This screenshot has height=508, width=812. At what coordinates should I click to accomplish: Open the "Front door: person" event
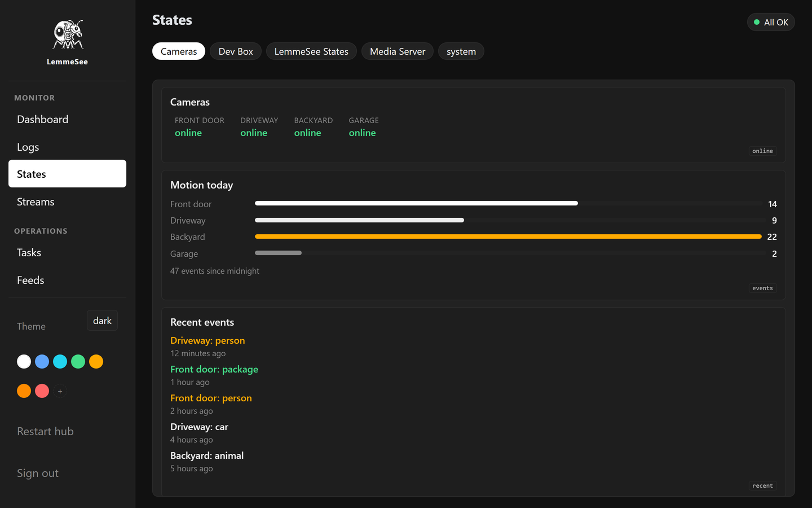211,398
